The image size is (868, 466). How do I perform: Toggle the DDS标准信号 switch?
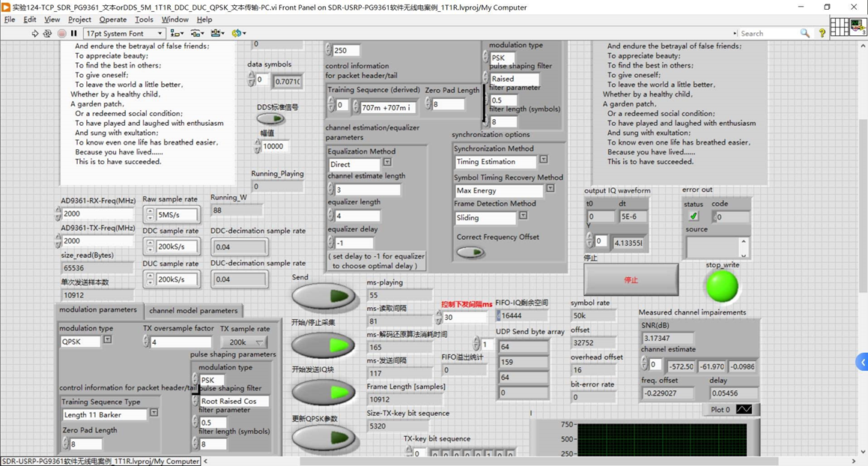point(270,118)
